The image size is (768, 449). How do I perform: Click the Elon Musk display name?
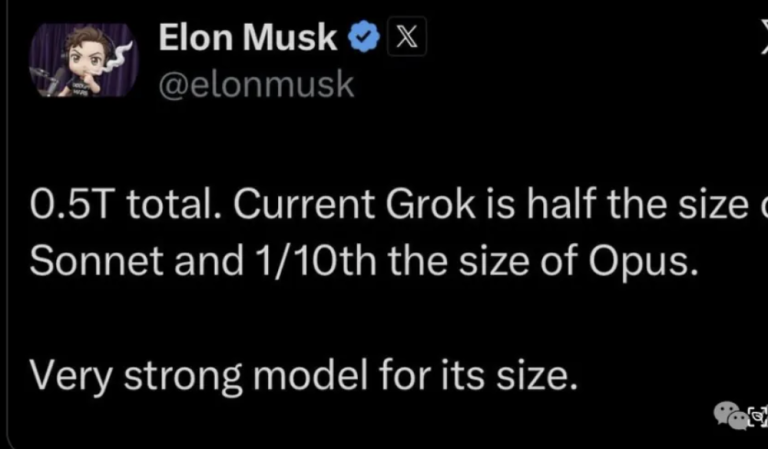click(x=248, y=39)
